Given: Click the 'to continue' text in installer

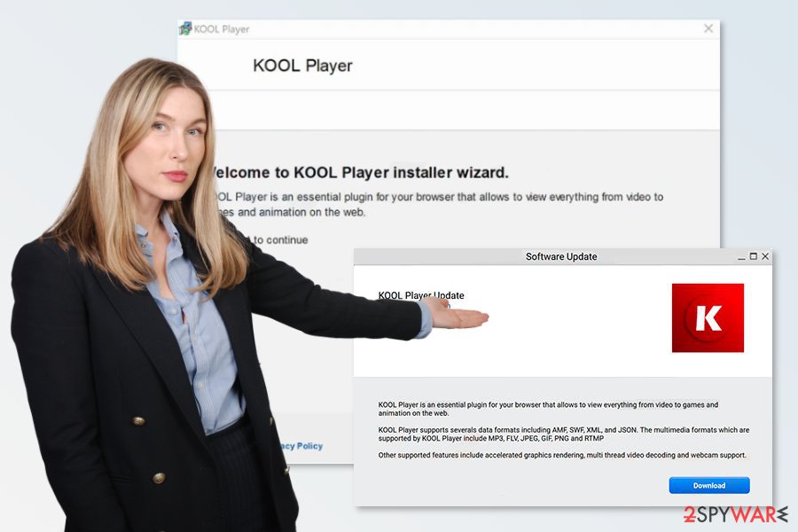Looking at the screenshot, I should coord(280,239).
